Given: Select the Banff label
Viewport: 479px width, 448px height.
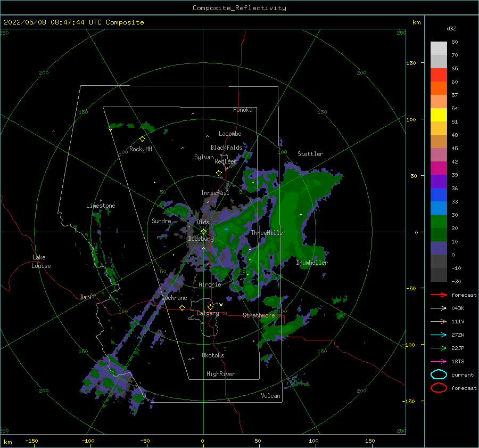Looking at the screenshot, I should 88,297.
